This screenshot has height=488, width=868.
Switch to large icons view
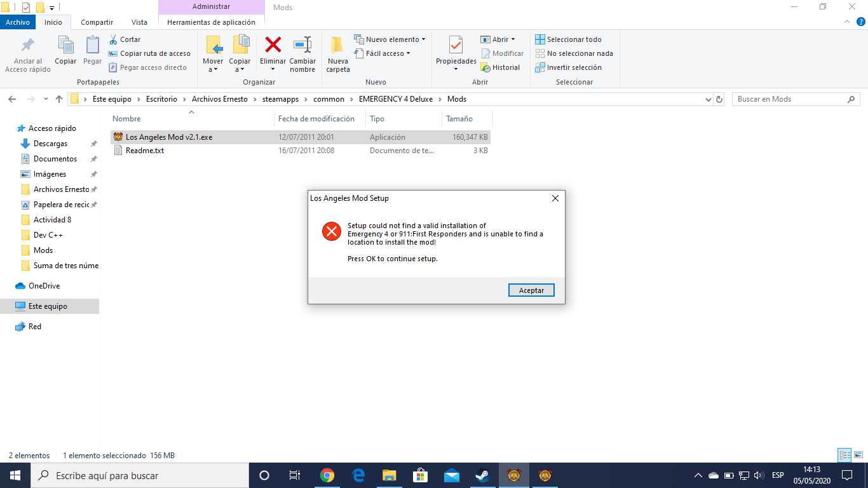[858, 455]
